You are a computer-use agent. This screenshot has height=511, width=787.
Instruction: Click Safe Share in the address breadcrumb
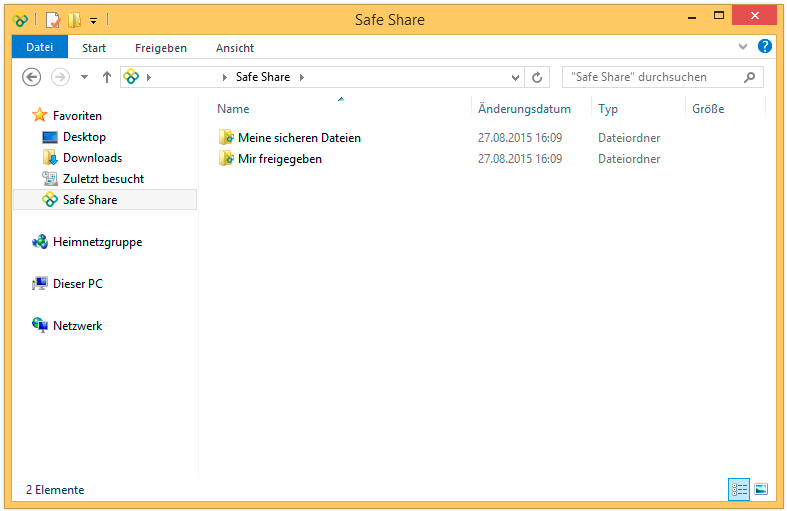pos(263,77)
